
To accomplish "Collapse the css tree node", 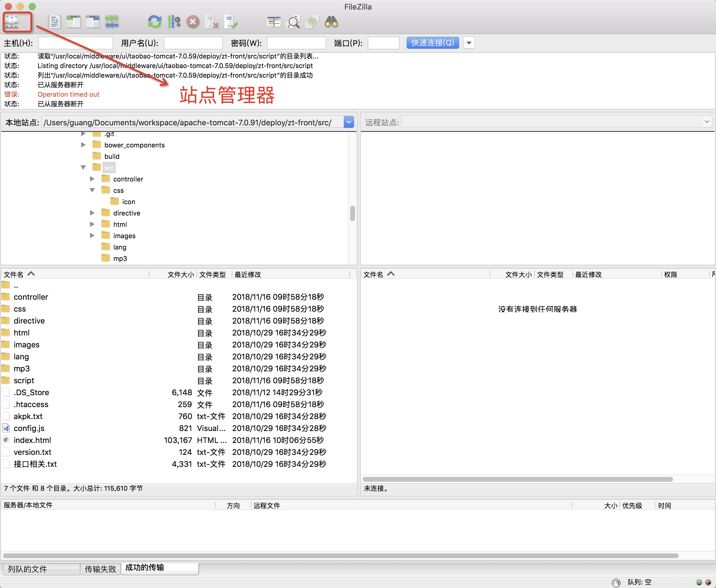I will (92, 190).
